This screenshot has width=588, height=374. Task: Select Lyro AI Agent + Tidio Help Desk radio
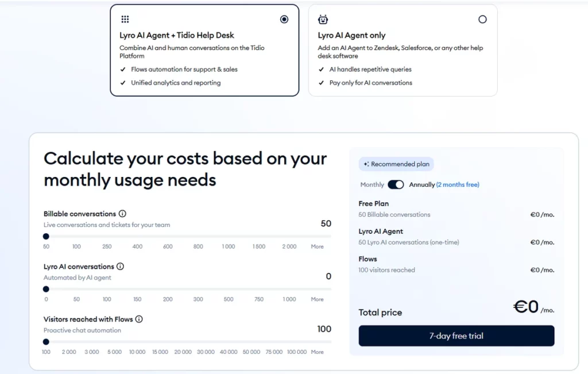coord(284,19)
